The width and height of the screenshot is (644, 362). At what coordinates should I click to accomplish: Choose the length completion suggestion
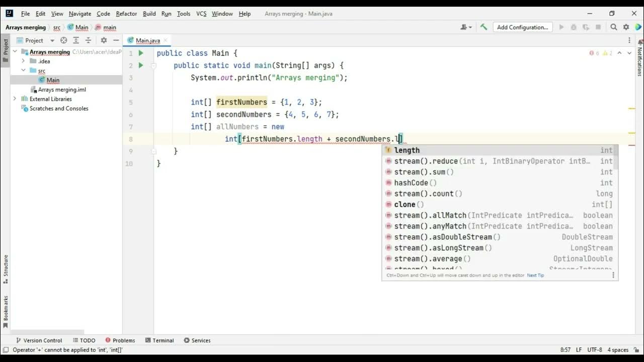[500, 150]
